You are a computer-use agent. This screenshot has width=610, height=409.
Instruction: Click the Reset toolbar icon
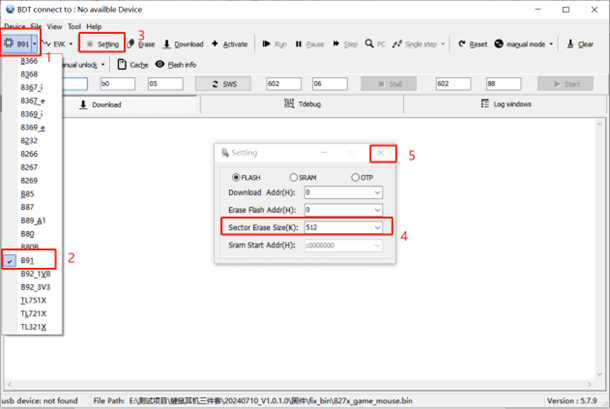(x=461, y=44)
